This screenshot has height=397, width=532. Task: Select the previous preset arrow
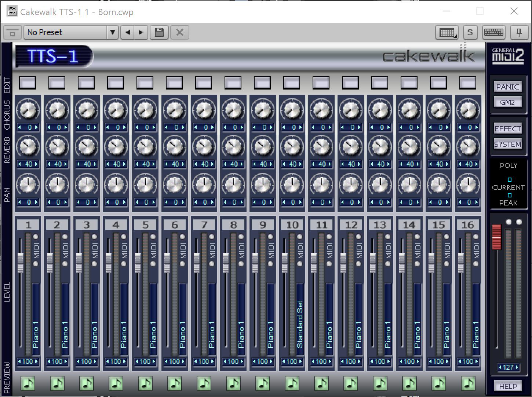(128, 32)
